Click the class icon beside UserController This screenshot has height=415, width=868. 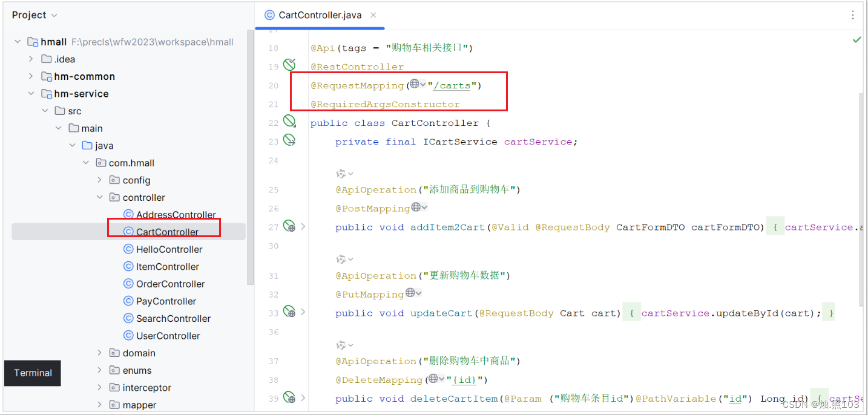coord(128,336)
